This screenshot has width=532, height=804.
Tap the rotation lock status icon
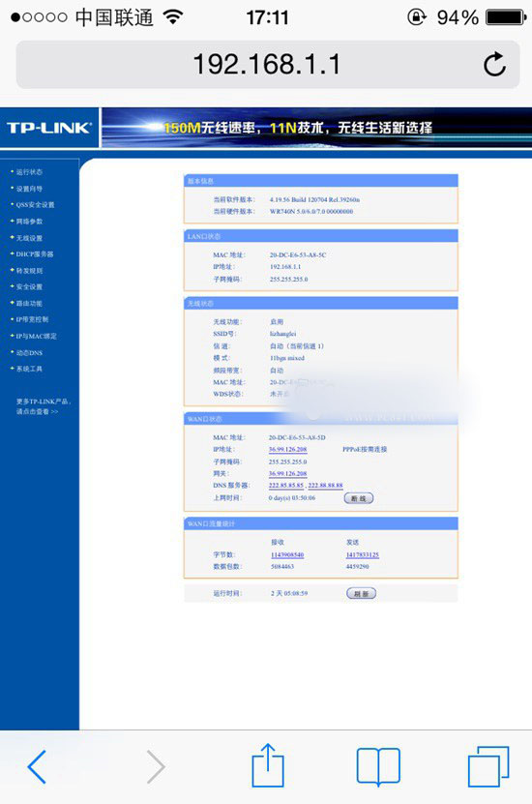[x=417, y=17]
